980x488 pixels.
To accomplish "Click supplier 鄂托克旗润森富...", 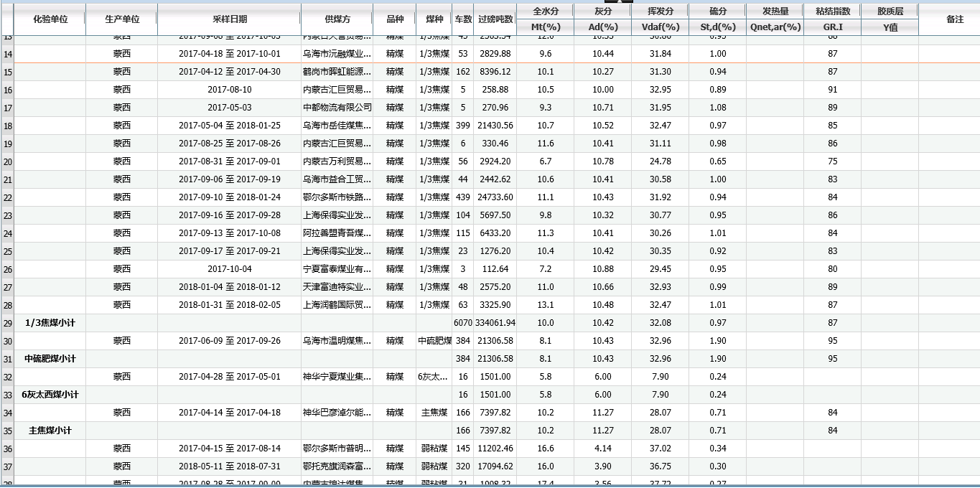I will (337, 466).
